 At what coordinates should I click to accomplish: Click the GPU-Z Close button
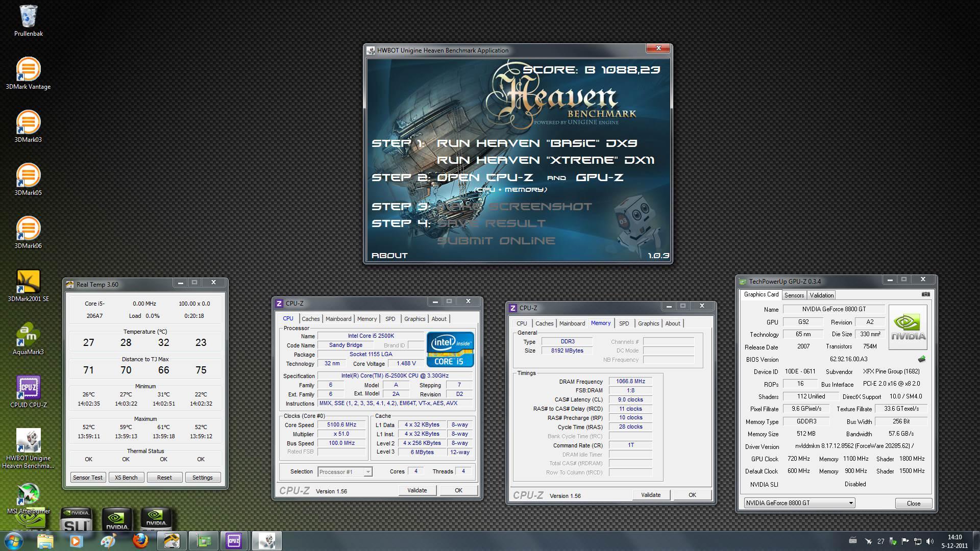tap(914, 503)
